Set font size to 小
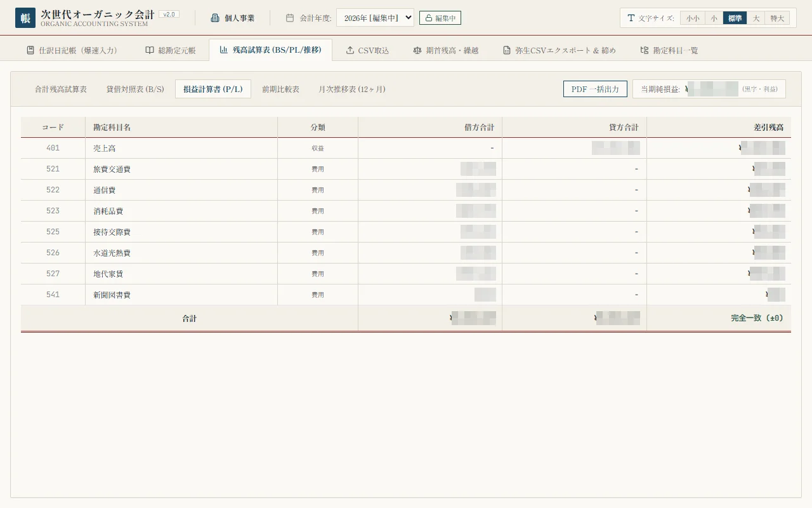Viewport: 812px width, 508px height. point(714,18)
